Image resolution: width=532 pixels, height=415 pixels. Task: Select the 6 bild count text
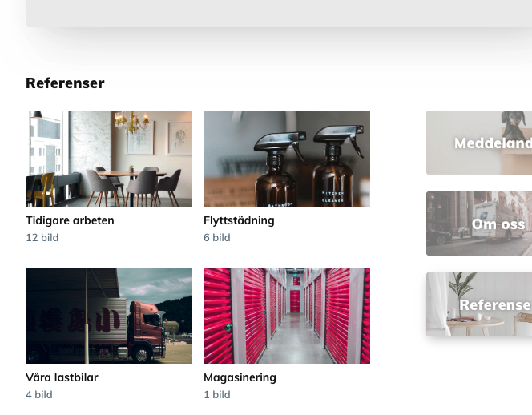217,237
